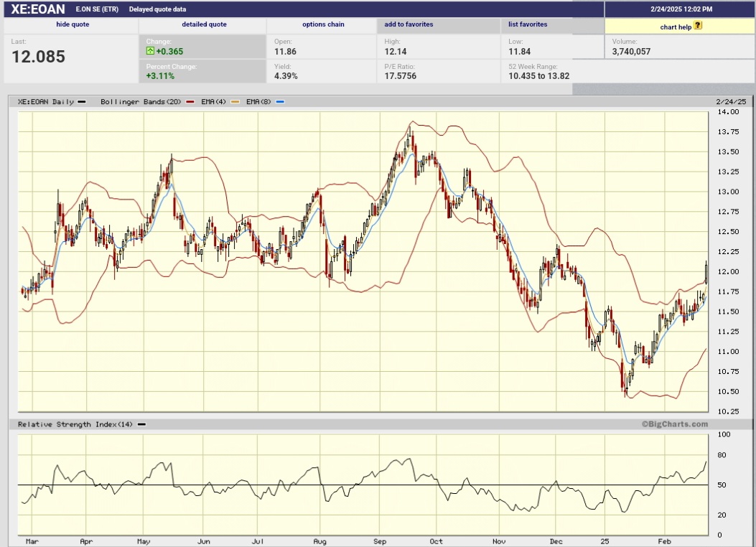Viewport: 756px width, 547px height.
Task: Click the Delayed quote data label
Action: pos(158,9)
